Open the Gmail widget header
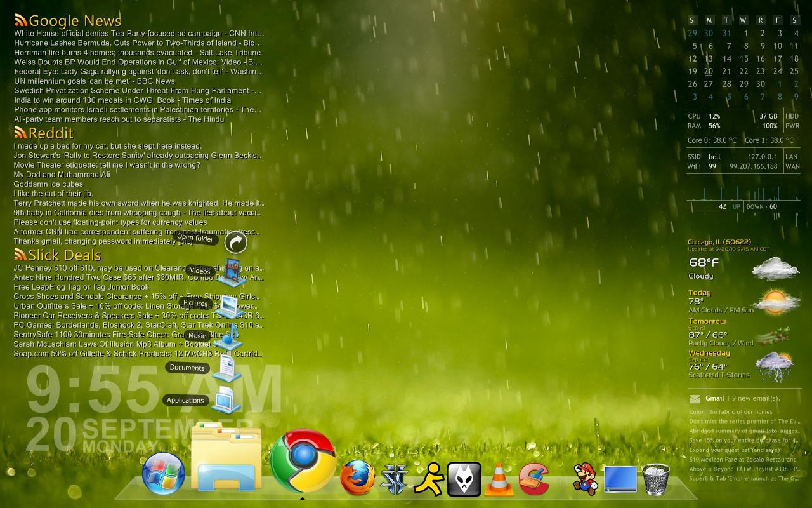The height and width of the screenshot is (508, 812). pyautogui.click(x=714, y=398)
